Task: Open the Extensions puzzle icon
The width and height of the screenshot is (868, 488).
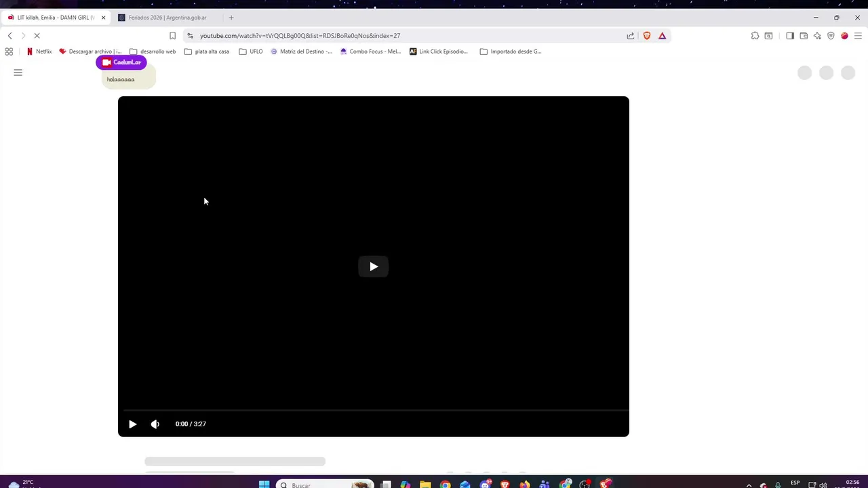Action: (755, 36)
